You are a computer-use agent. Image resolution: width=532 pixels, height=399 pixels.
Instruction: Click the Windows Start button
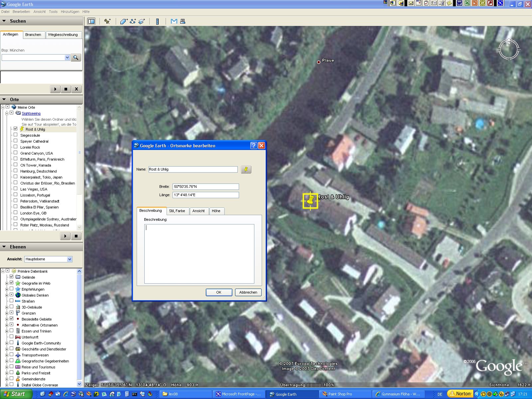click(x=16, y=394)
